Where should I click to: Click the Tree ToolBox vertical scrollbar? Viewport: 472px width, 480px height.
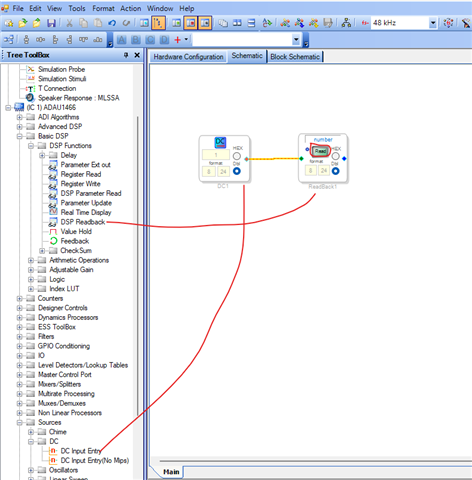(138, 267)
